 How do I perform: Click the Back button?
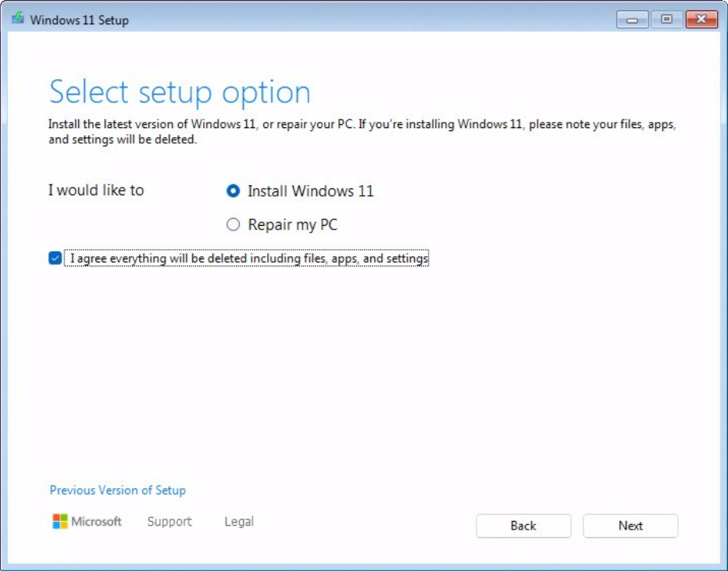[x=523, y=526]
